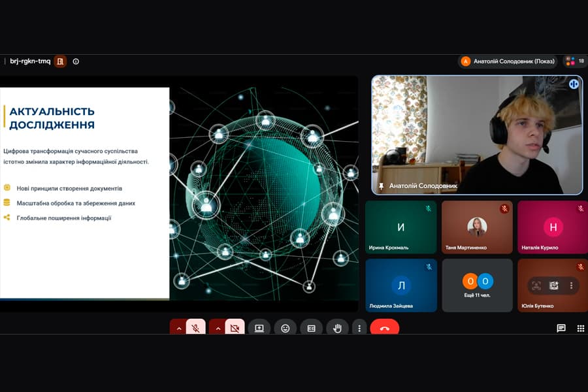This screenshot has height=392, width=588.
Task: Click bullet 'Нові принципи створення документів'
Action: [x=69, y=188]
